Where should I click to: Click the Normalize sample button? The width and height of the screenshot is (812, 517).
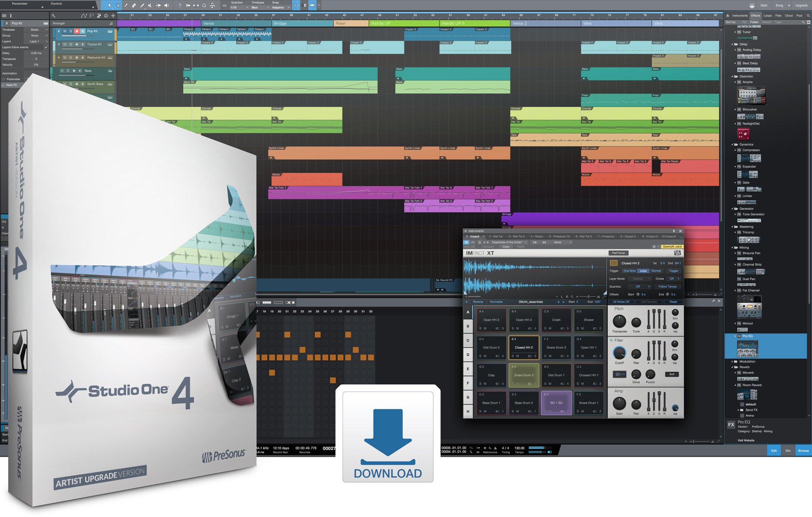coord(496,302)
